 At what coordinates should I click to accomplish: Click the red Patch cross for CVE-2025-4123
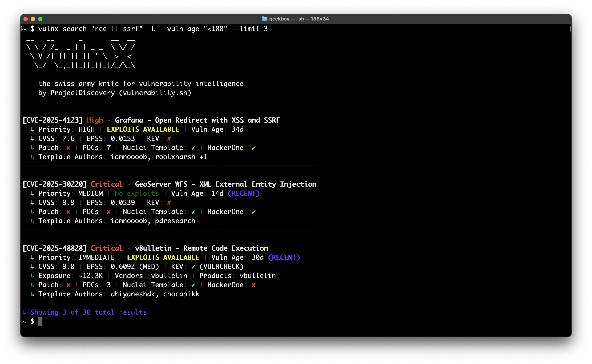(68, 148)
